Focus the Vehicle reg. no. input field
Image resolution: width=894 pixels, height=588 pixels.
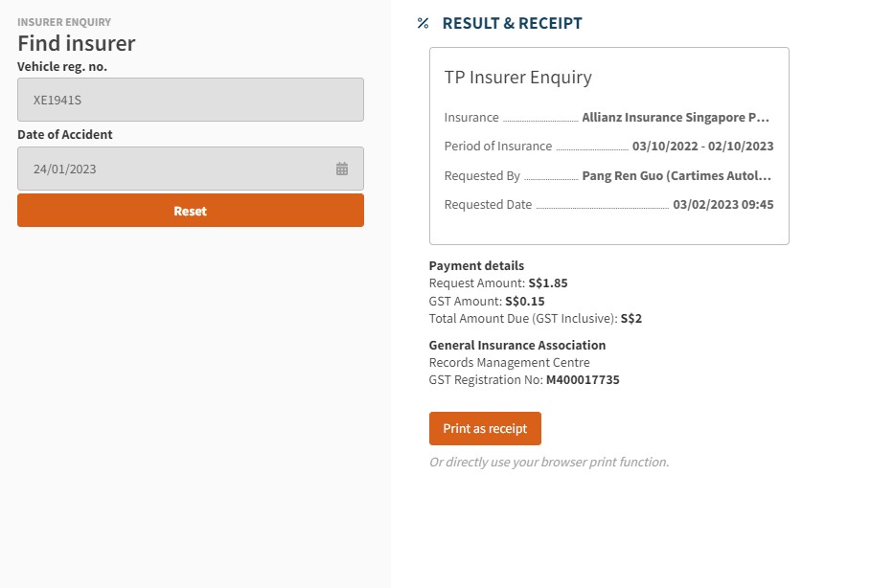190,100
